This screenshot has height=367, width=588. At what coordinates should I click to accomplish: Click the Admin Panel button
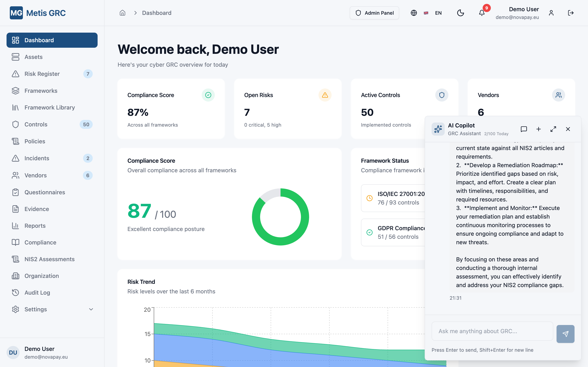point(374,13)
